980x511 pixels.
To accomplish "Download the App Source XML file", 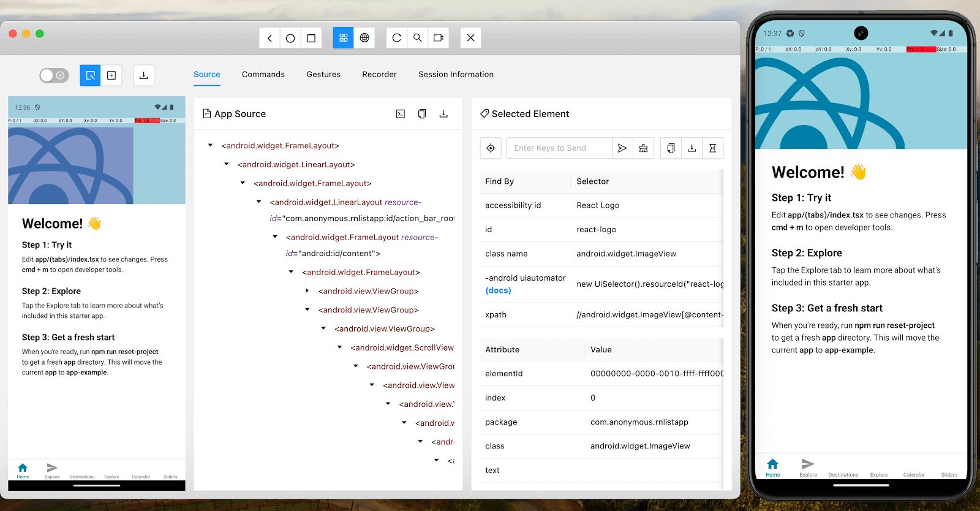I will (x=443, y=114).
